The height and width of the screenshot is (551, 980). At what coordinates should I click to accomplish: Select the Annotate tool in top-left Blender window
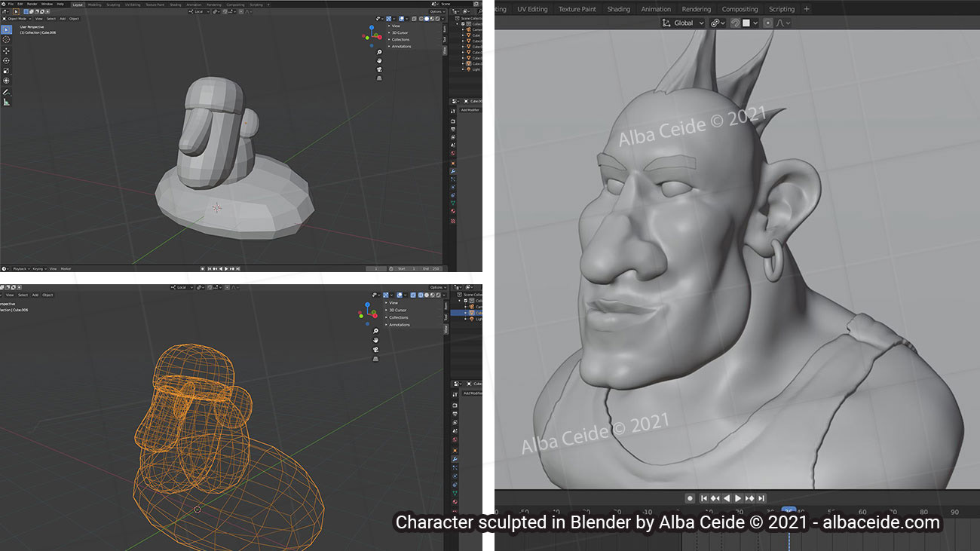click(x=6, y=92)
